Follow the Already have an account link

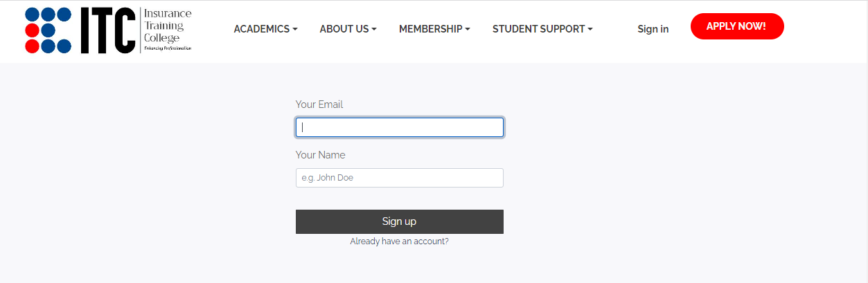pos(399,241)
